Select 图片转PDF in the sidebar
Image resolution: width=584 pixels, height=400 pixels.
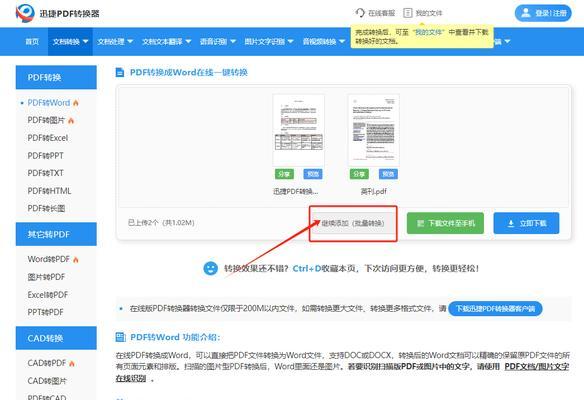point(46,277)
